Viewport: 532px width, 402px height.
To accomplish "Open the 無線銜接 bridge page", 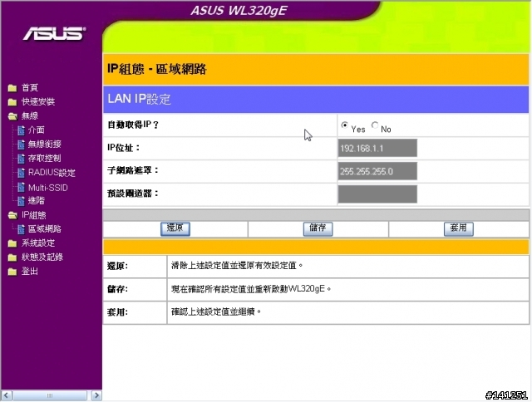I will tap(44, 144).
